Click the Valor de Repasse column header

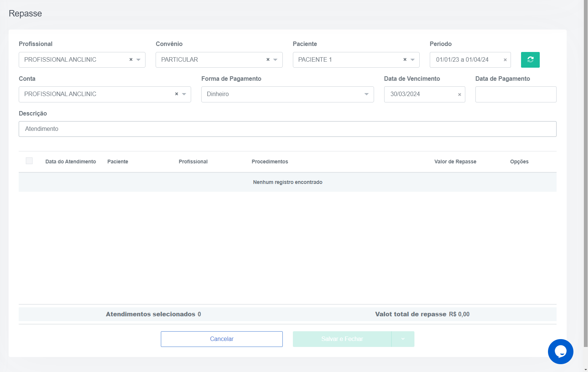tap(455, 162)
